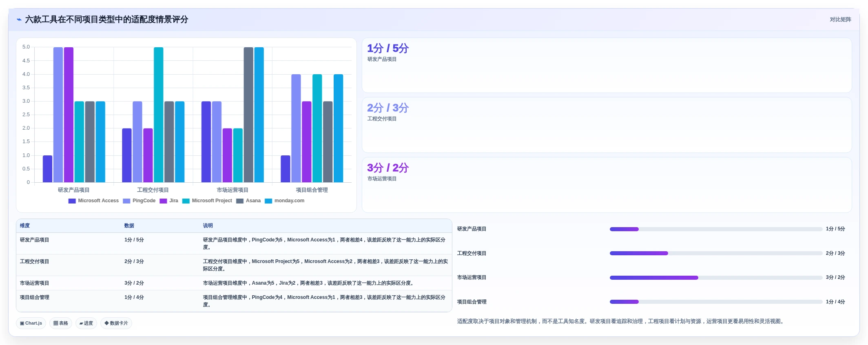Click the Microsoft Project bar in 工程交付项目 group
Viewport: 868px width, 345px height.
point(159,115)
